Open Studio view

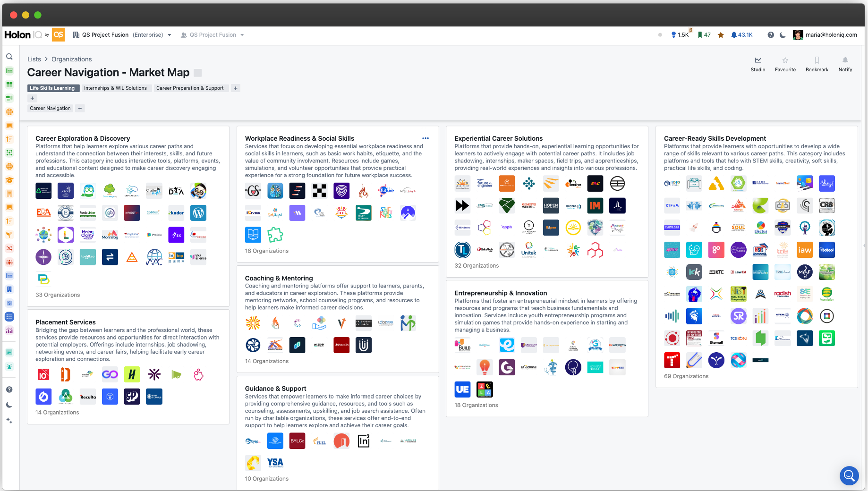(x=758, y=64)
